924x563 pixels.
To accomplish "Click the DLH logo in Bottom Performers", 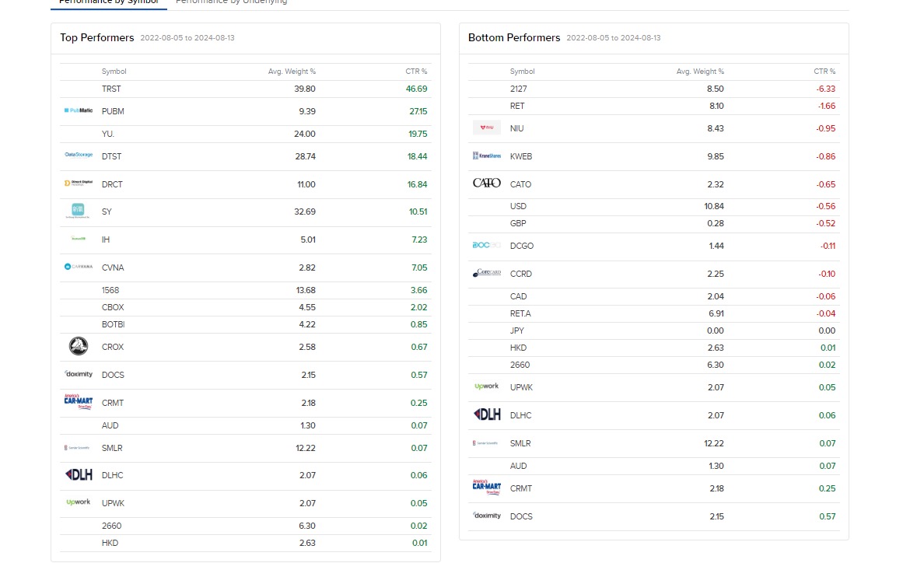I will 486,414.
